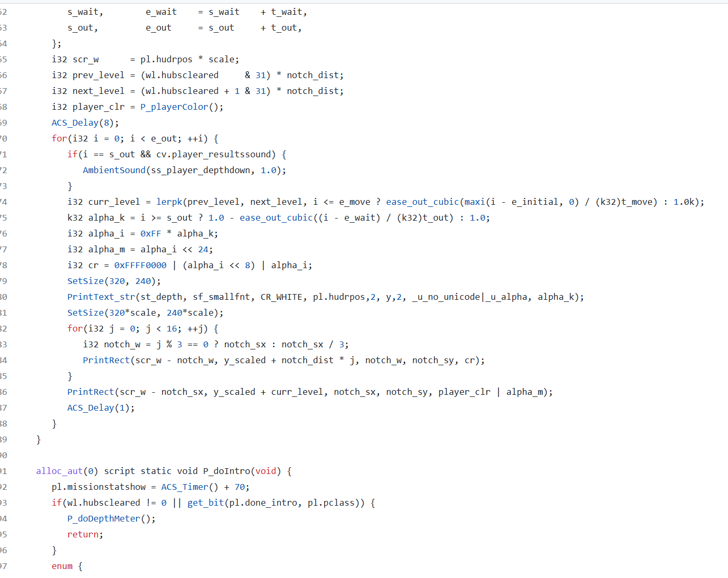The width and height of the screenshot is (728, 578).
Task: Click the "t_wait," term in the enum
Action: (x=289, y=12)
